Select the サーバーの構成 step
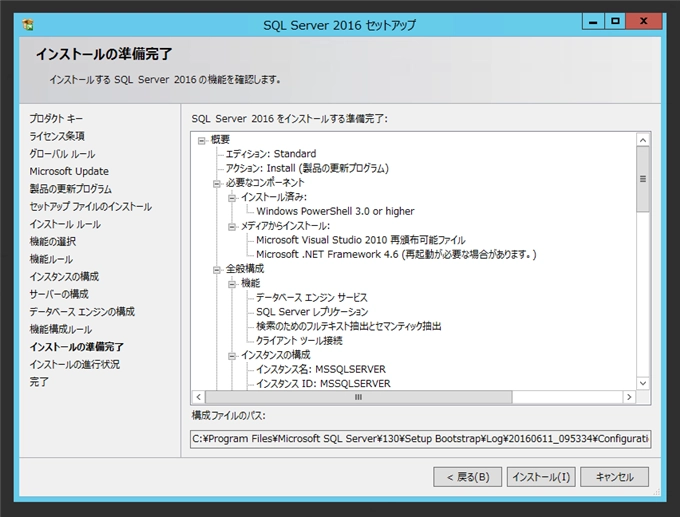The width and height of the screenshot is (680, 517). click(x=59, y=294)
